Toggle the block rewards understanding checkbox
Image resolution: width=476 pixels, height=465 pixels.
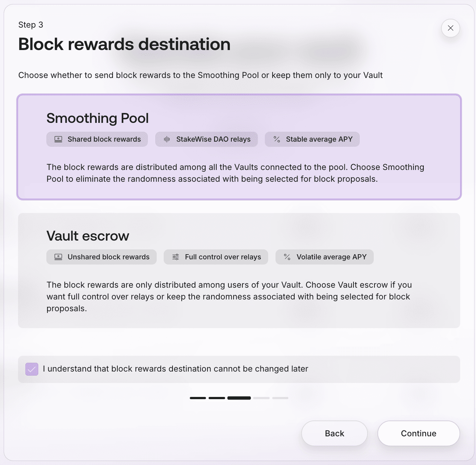click(x=32, y=369)
